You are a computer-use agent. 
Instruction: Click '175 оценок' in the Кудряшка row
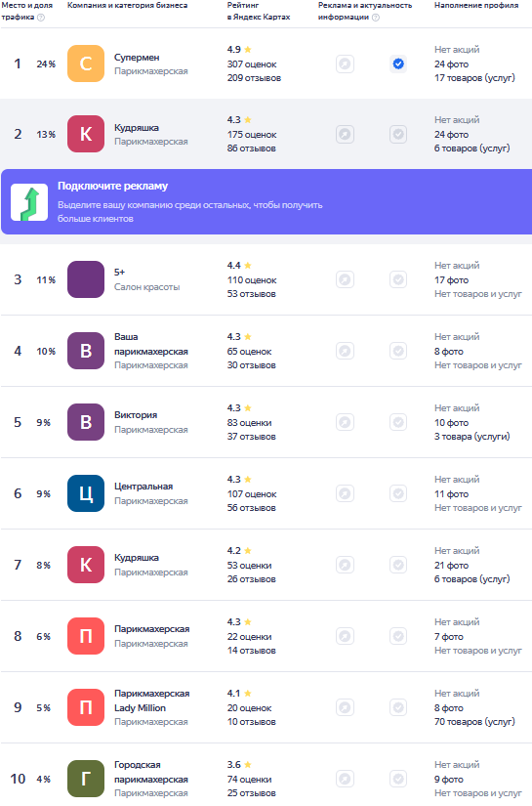pos(252,135)
